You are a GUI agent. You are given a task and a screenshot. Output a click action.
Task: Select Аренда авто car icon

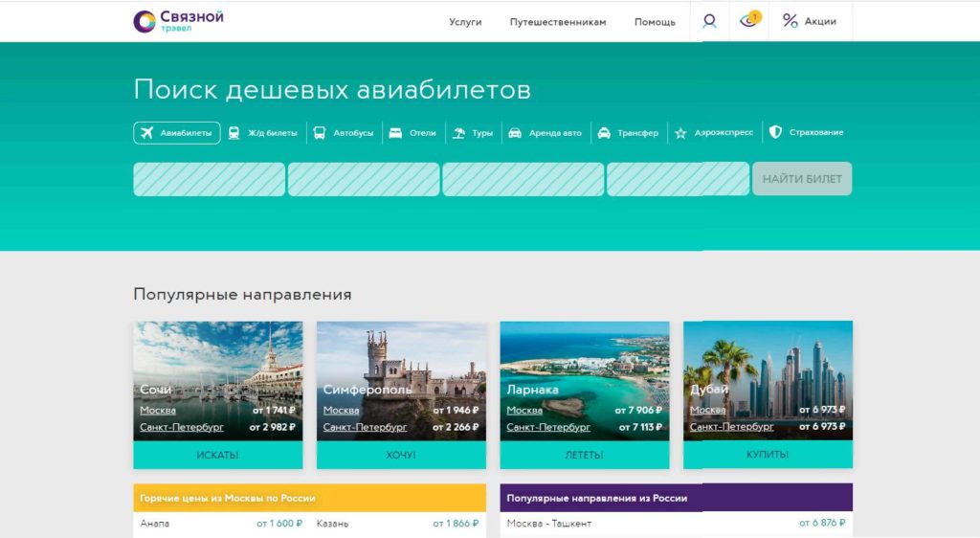(515, 133)
